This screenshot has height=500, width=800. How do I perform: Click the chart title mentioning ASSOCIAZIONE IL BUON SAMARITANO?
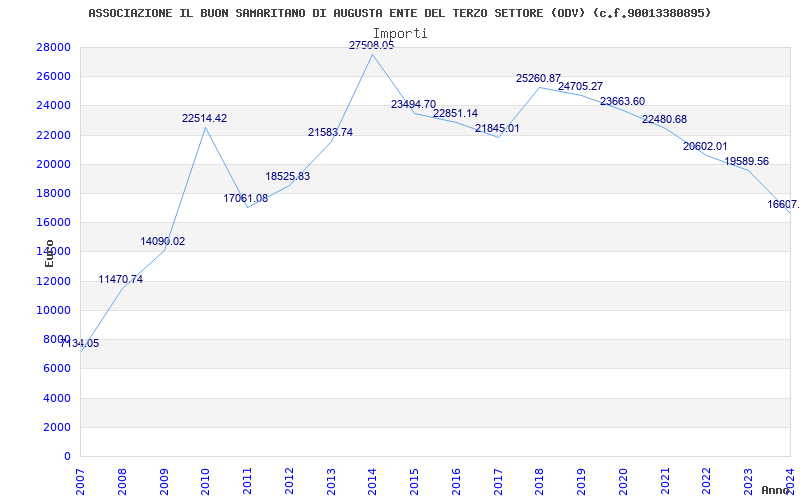tap(399, 13)
